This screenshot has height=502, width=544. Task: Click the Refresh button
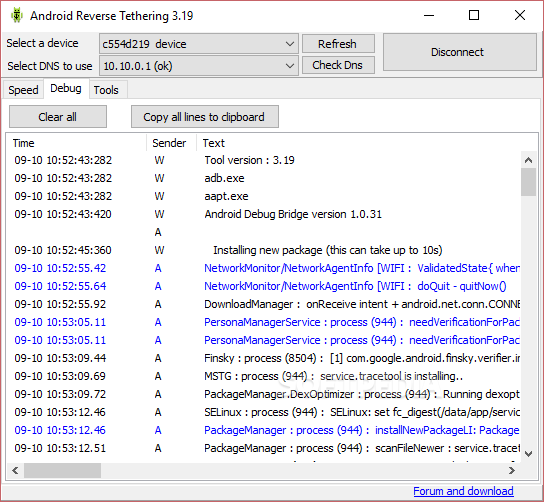[x=338, y=44]
